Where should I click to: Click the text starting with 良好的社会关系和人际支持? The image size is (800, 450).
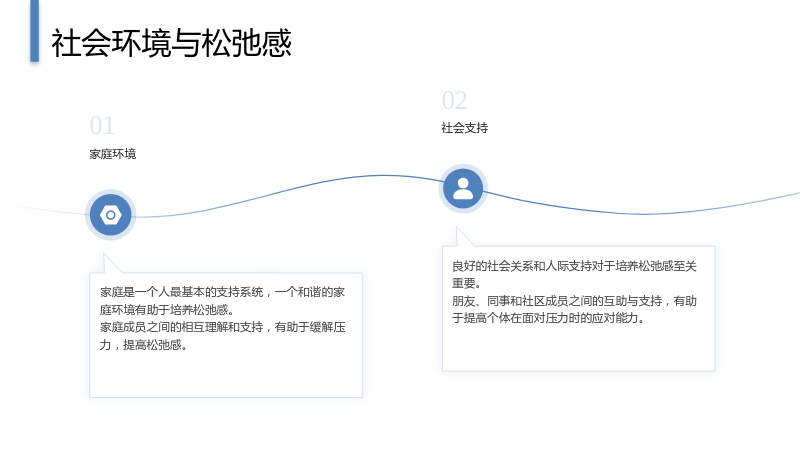point(574,274)
